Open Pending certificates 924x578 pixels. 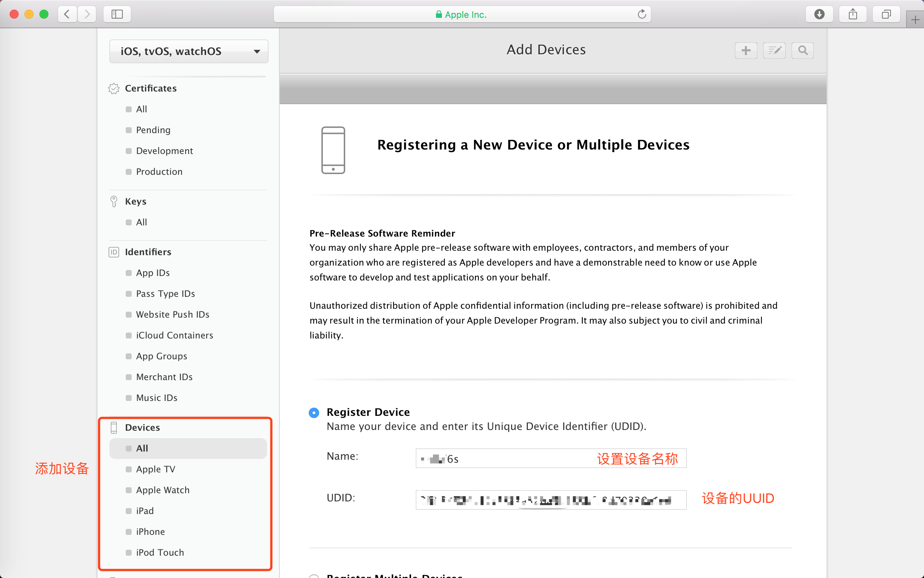153,130
